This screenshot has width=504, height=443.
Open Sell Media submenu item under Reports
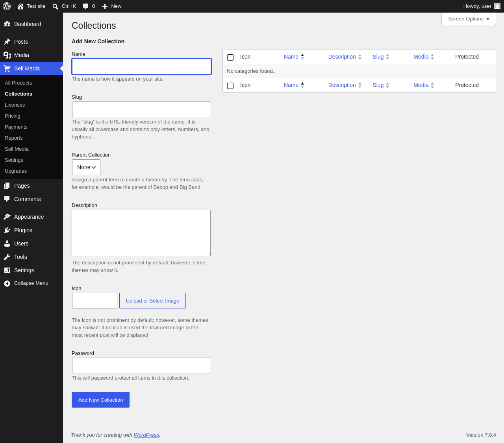17,149
